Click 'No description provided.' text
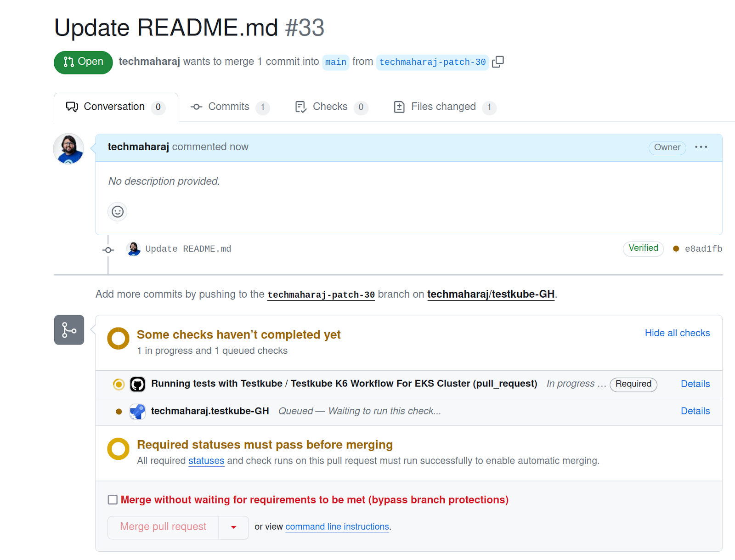Image resolution: width=735 pixels, height=560 pixels. coord(164,181)
